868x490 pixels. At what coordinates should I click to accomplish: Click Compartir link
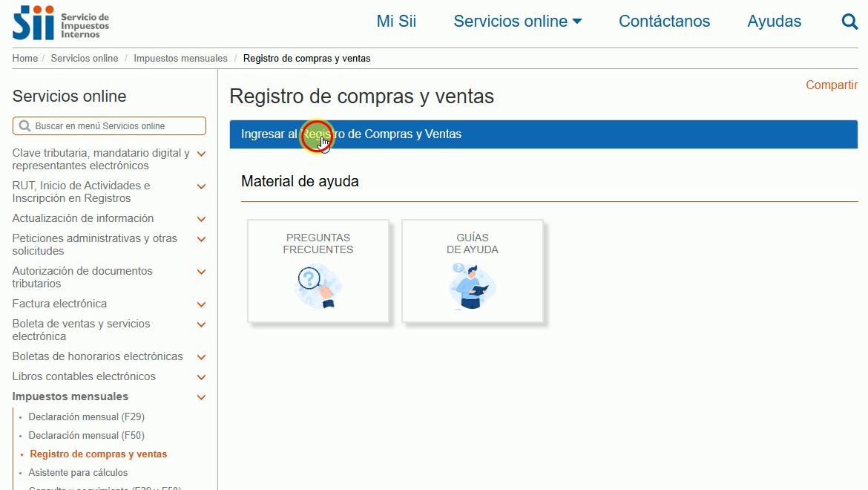832,85
